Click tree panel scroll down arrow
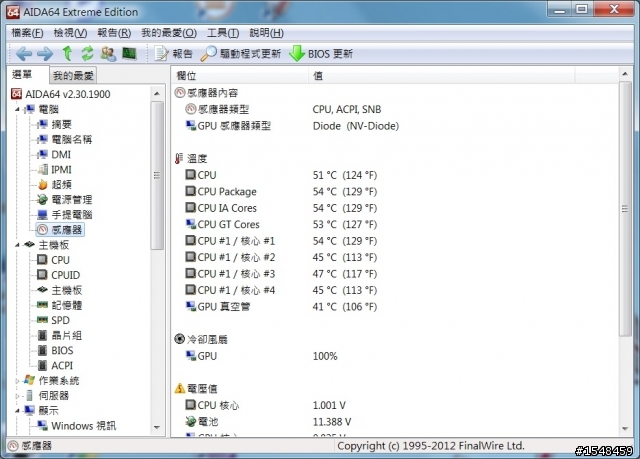640x459 pixels. 157,427
